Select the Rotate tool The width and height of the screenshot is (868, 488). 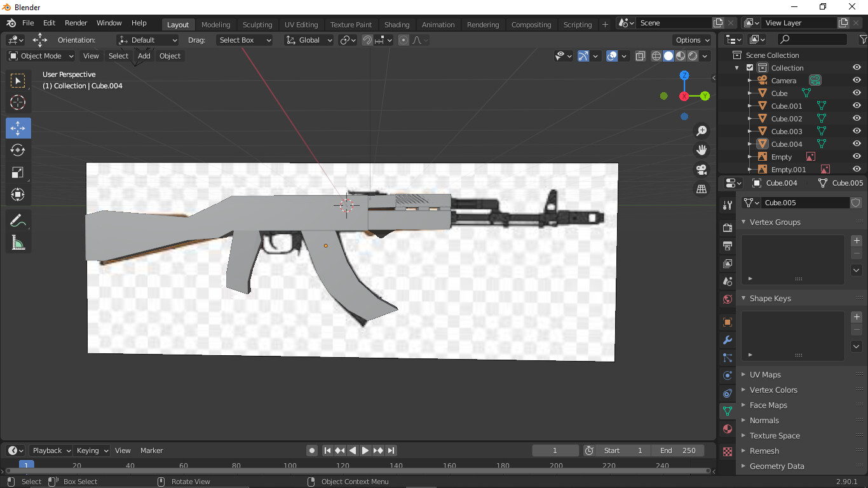click(18, 150)
